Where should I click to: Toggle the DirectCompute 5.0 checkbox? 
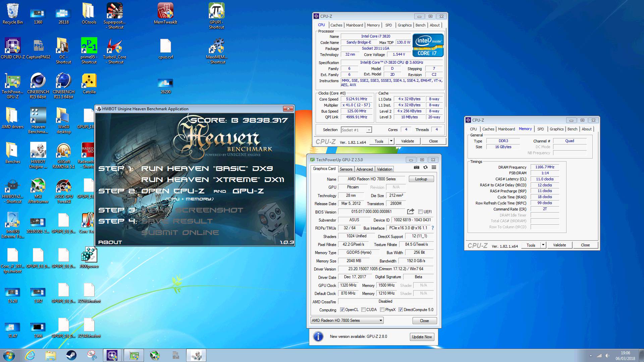coord(400,310)
